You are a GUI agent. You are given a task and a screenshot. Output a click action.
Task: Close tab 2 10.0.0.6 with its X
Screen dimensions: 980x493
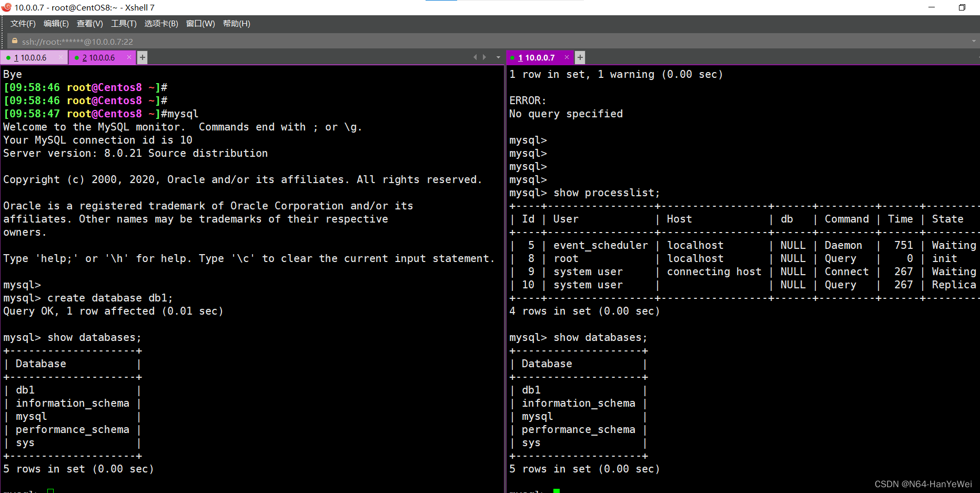pyautogui.click(x=129, y=57)
